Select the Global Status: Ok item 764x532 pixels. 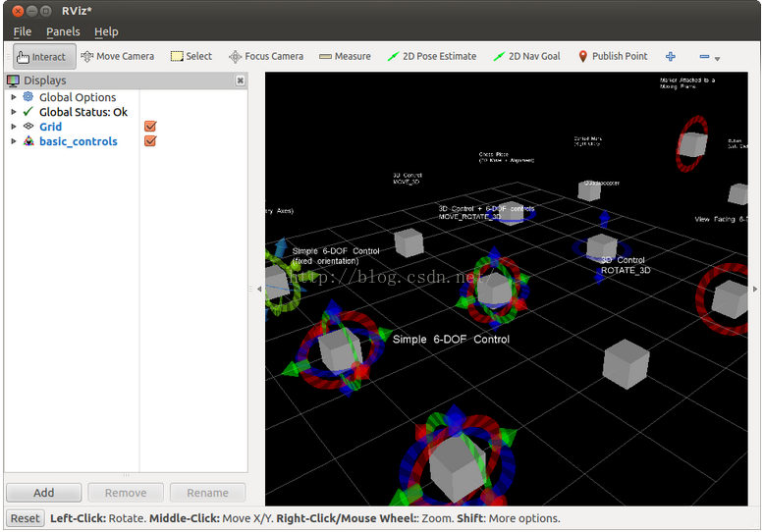pyautogui.click(x=83, y=112)
